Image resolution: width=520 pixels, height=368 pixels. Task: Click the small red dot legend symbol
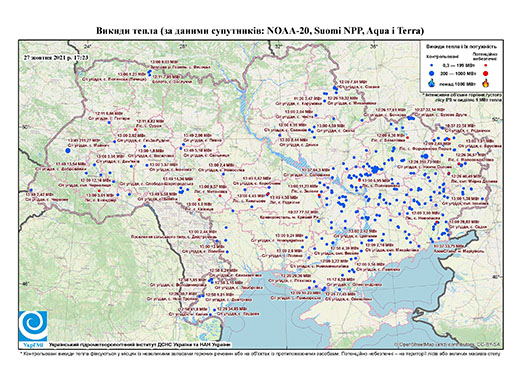(x=486, y=66)
